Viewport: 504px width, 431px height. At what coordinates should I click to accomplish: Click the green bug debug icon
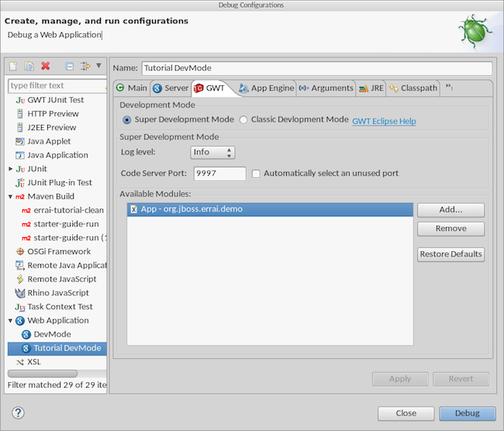(x=475, y=32)
